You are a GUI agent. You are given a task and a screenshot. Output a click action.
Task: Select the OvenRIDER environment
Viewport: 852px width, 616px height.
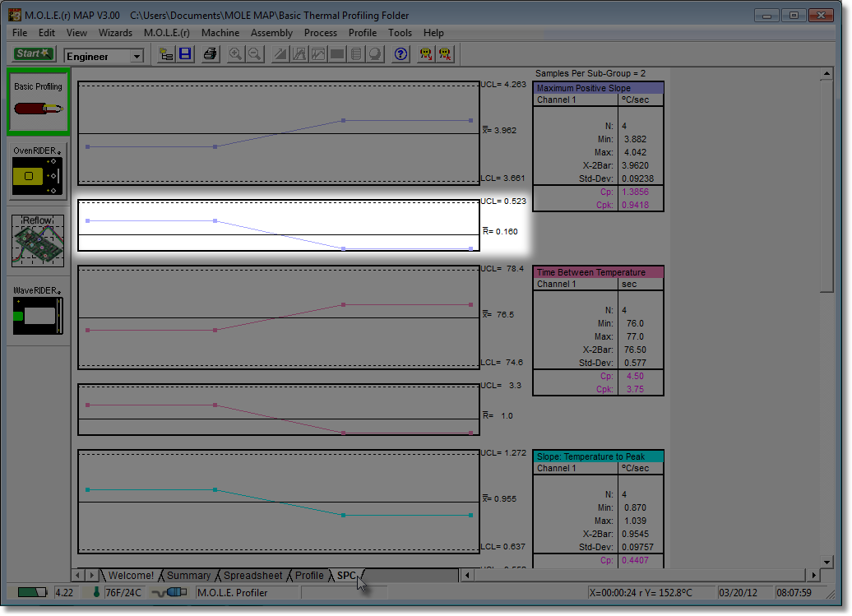click(x=38, y=170)
